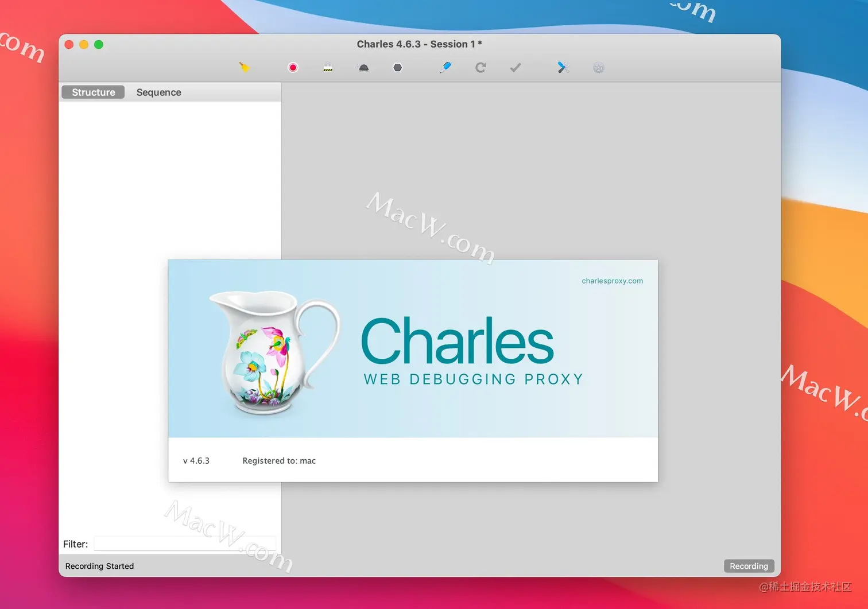This screenshot has width=868, height=609.
Task: Click the Recording status button
Action: point(749,566)
